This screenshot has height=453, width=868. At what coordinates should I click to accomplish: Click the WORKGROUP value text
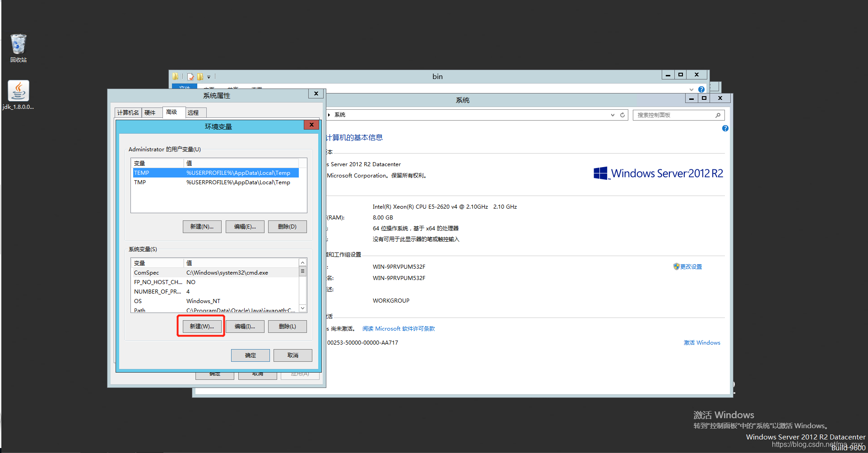(391, 301)
